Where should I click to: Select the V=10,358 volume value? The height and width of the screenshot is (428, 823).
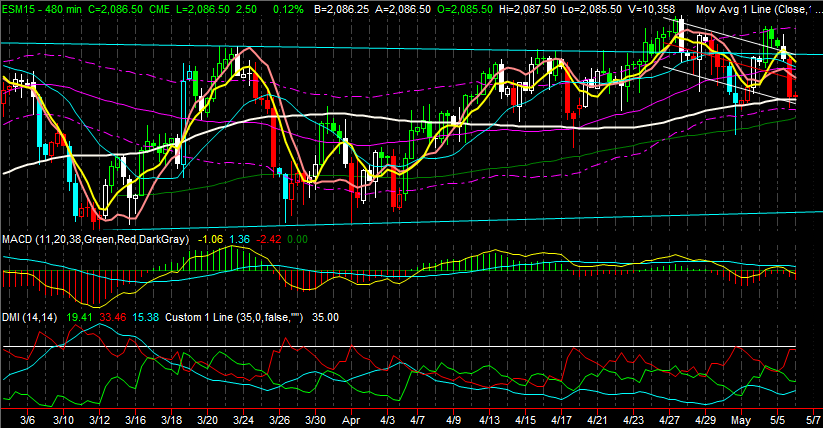[654, 9]
